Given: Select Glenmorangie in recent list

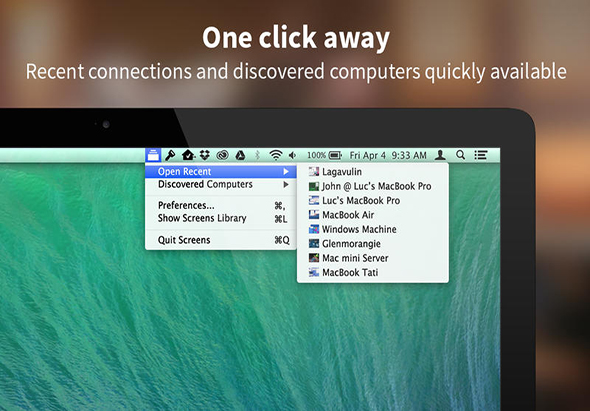Looking at the screenshot, I should coord(373,244).
